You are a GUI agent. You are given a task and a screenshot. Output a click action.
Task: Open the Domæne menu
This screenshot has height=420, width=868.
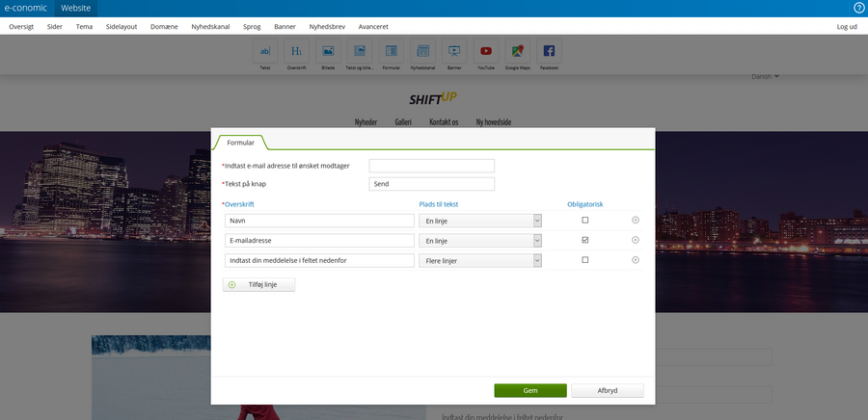click(164, 27)
